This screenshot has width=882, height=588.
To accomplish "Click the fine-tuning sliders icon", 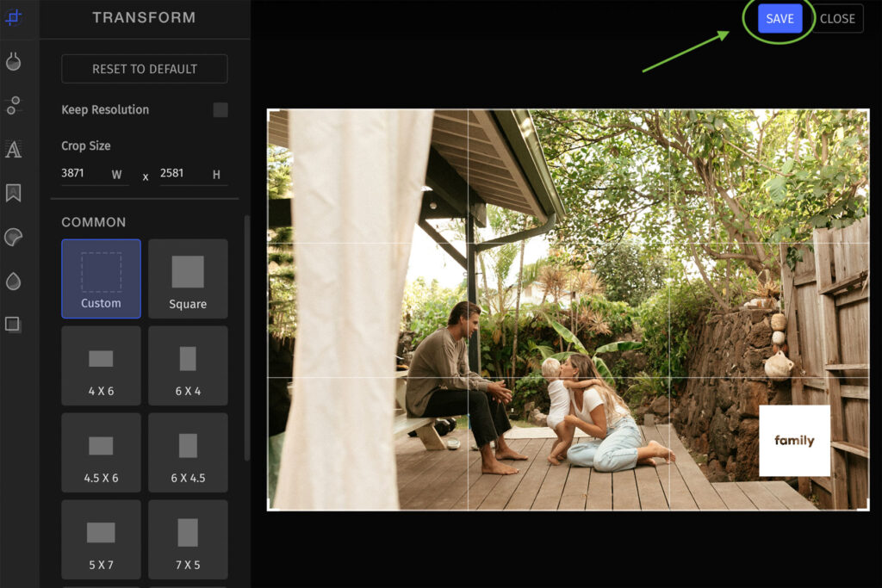I will tap(13, 106).
